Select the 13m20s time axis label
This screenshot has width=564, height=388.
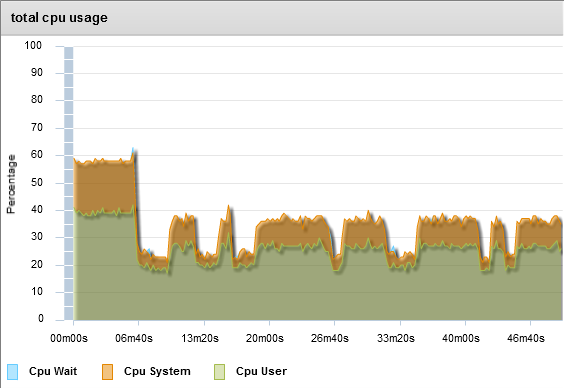pyautogui.click(x=200, y=338)
